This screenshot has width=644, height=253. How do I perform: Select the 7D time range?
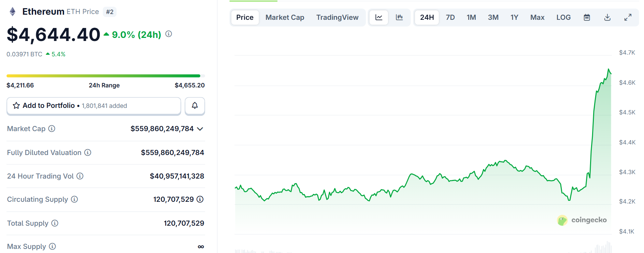click(450, 17)
